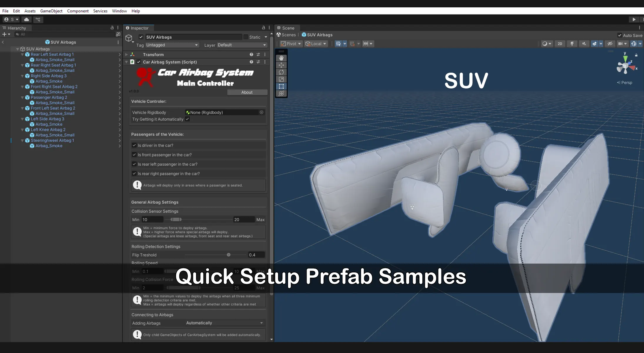Select the Hand view tool
The height and width of the screenshot is (353, 644).
[281, 58]
